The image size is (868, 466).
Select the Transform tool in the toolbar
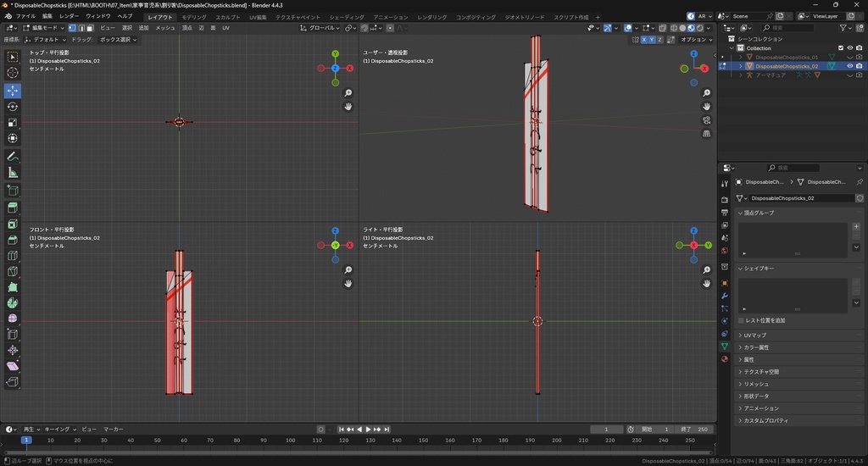(12, 138)
